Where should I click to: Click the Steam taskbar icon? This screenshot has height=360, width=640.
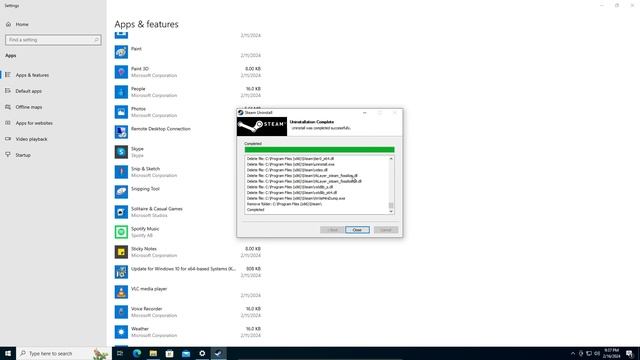[218, 353]
